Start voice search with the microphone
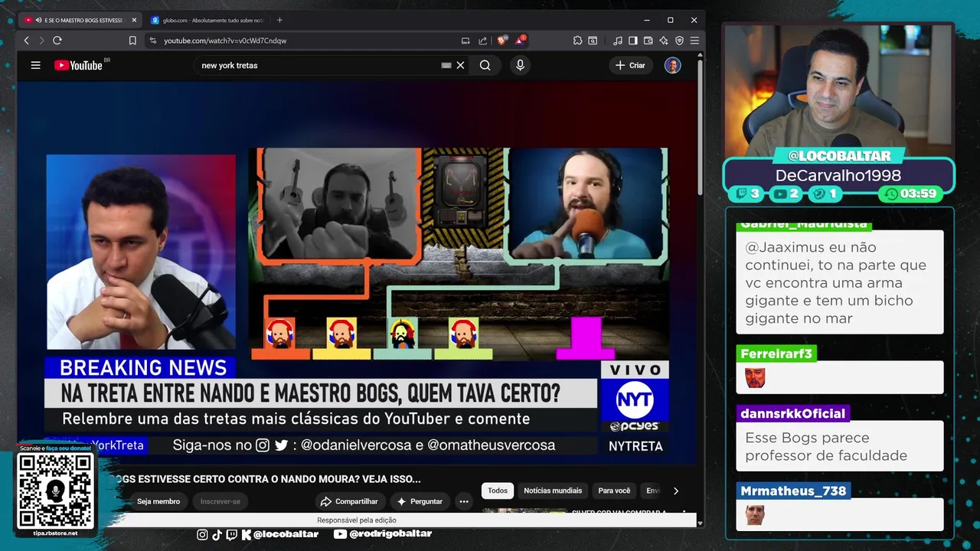This screenshot has height=551, width=980. [520, 65]
